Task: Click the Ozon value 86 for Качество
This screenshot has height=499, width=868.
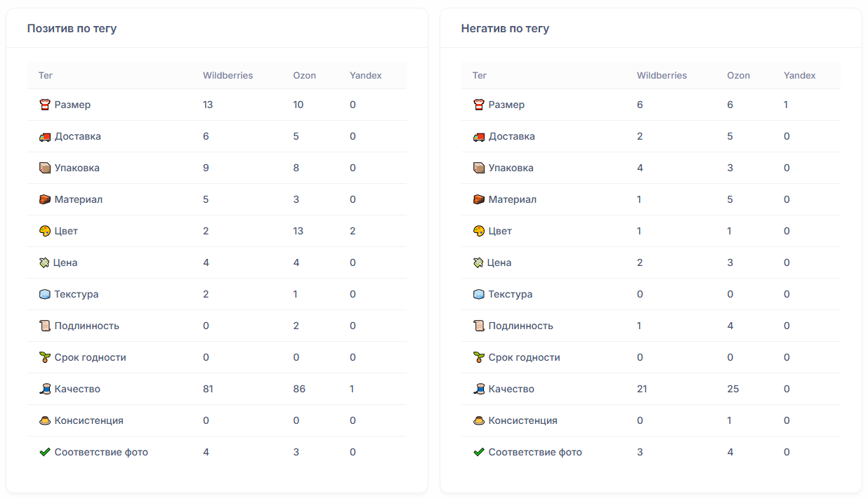Action: (299, 390)
